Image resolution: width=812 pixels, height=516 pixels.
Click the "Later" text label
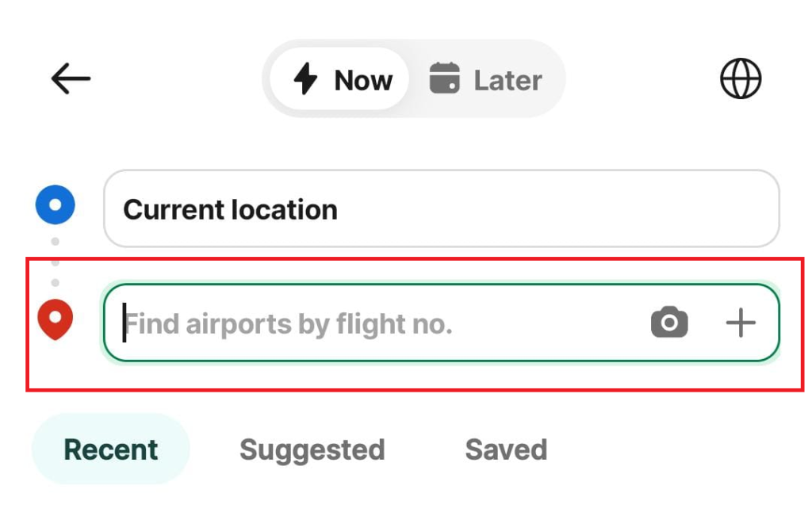point(508,81)
